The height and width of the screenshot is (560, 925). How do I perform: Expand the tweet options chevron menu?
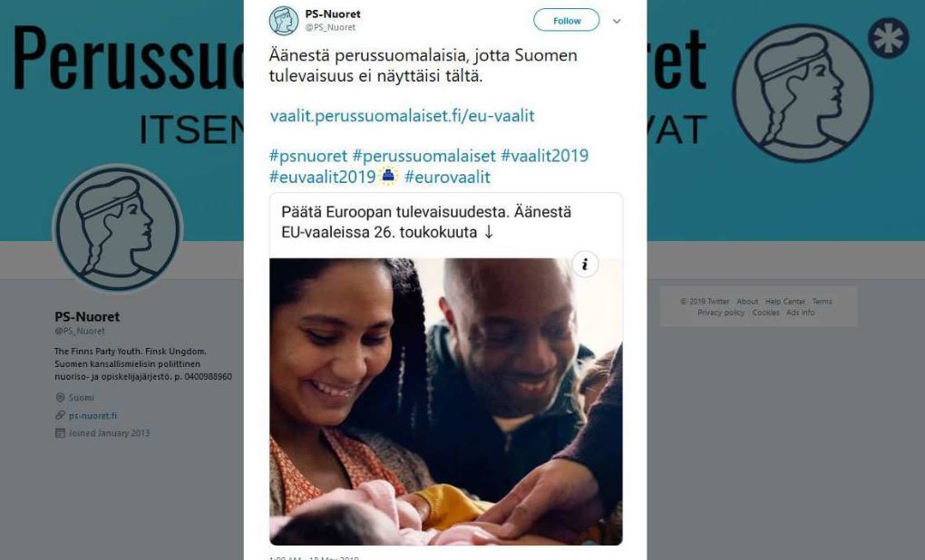click(x=617, y=21)
